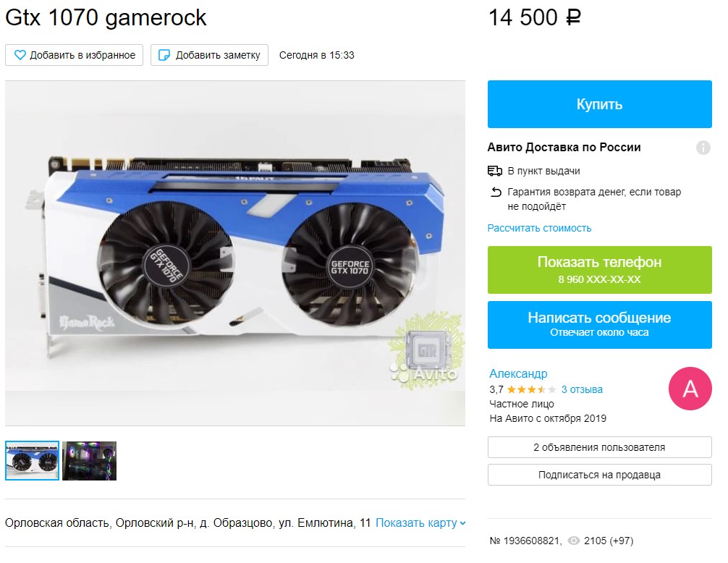
Task: Select second thumbnail showing RGB computer case
Action: (89, 460)
